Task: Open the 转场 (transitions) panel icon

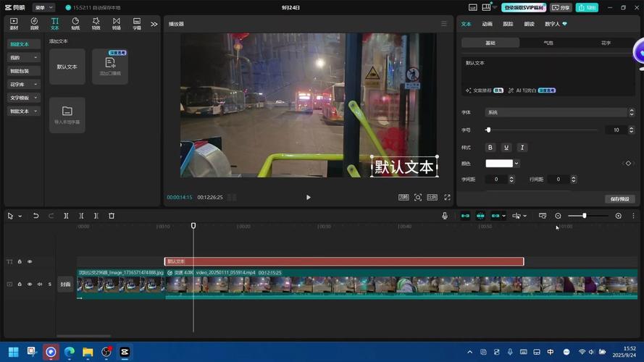Action: click(116, 23)
